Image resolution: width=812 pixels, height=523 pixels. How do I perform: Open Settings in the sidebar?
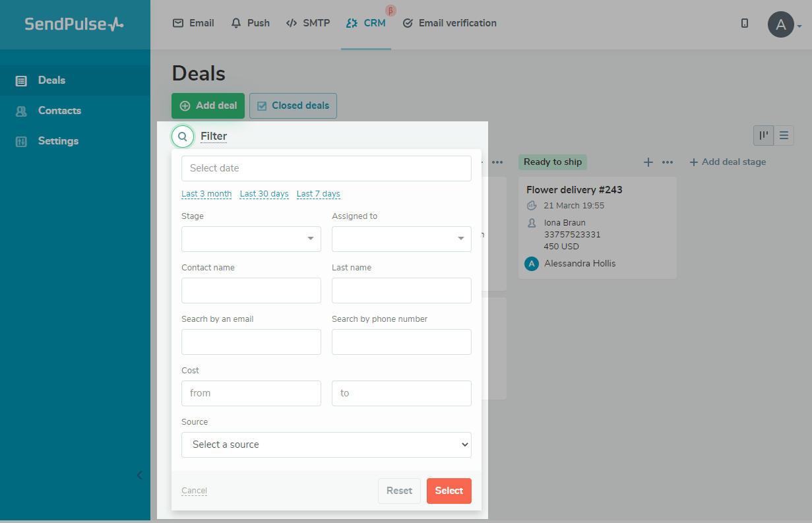58,141
